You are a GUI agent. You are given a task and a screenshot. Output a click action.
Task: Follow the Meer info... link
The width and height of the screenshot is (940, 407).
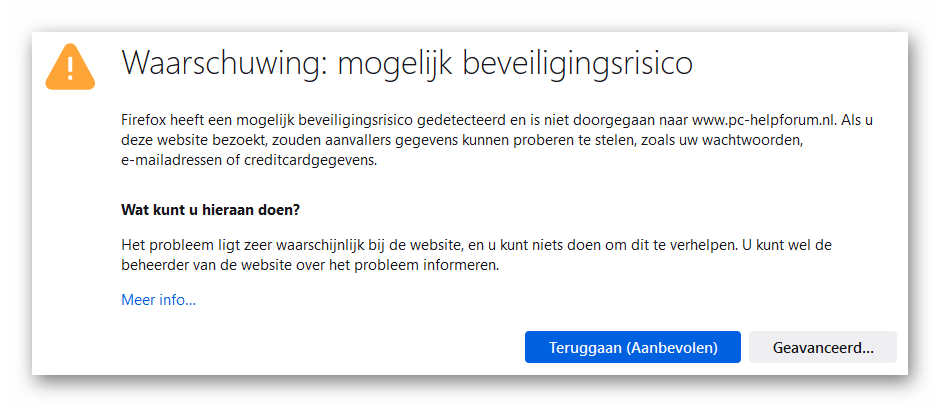point(158,299)
